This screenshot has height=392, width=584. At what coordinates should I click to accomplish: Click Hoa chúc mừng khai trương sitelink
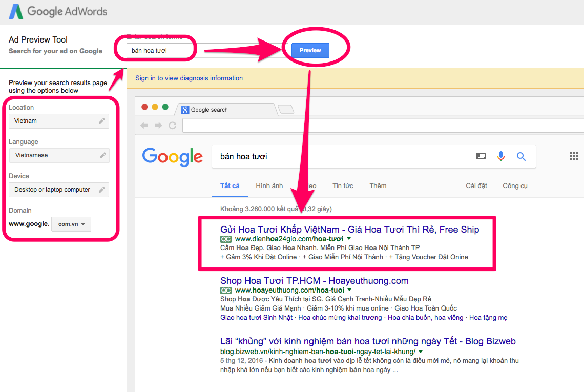[x=340, y=318]
